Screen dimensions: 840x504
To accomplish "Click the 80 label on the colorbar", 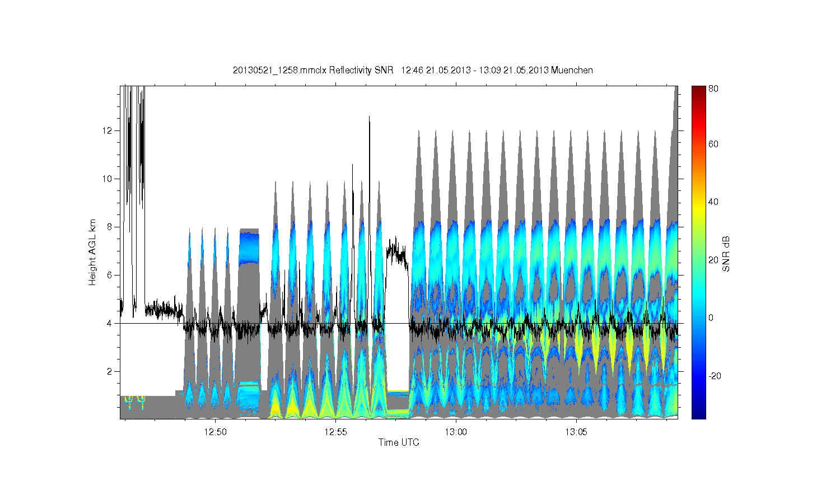I will [x=713, y=88].
